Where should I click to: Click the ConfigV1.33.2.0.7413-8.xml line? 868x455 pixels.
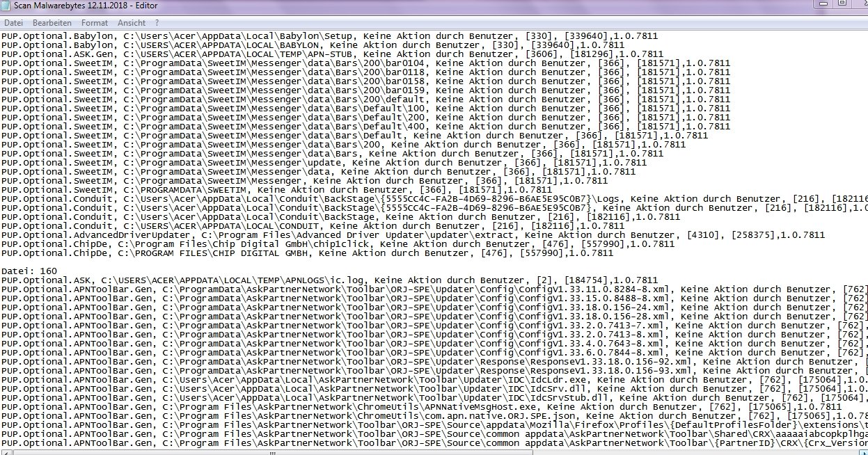[434, 334]
